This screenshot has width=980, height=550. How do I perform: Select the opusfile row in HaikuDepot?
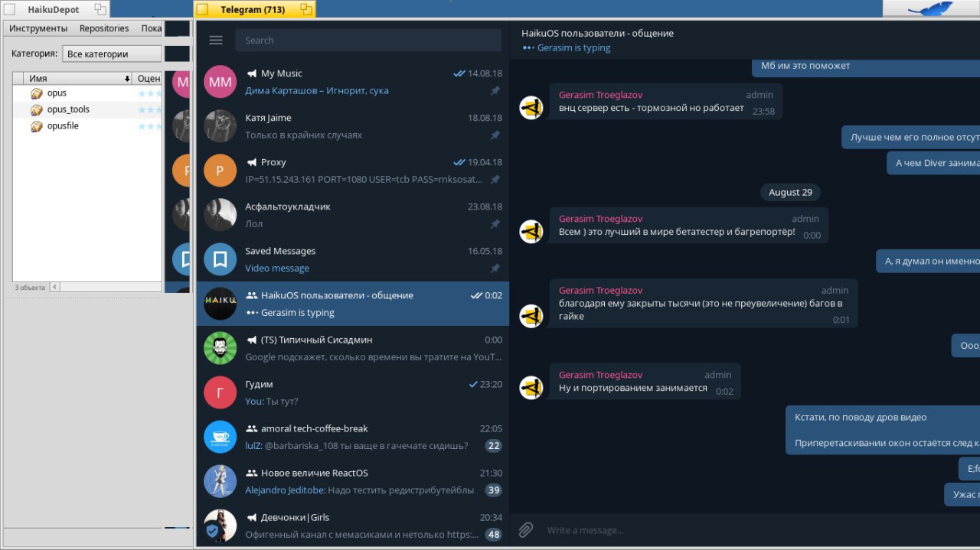point(88,126)
